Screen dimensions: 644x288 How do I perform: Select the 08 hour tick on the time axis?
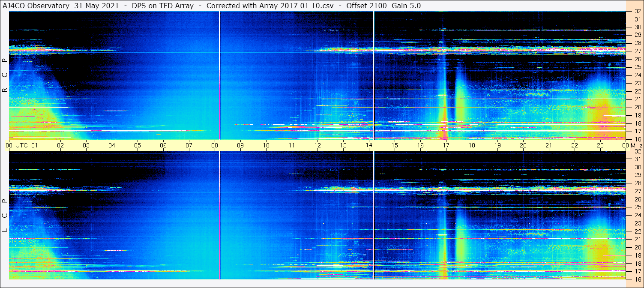click(214, 145)
